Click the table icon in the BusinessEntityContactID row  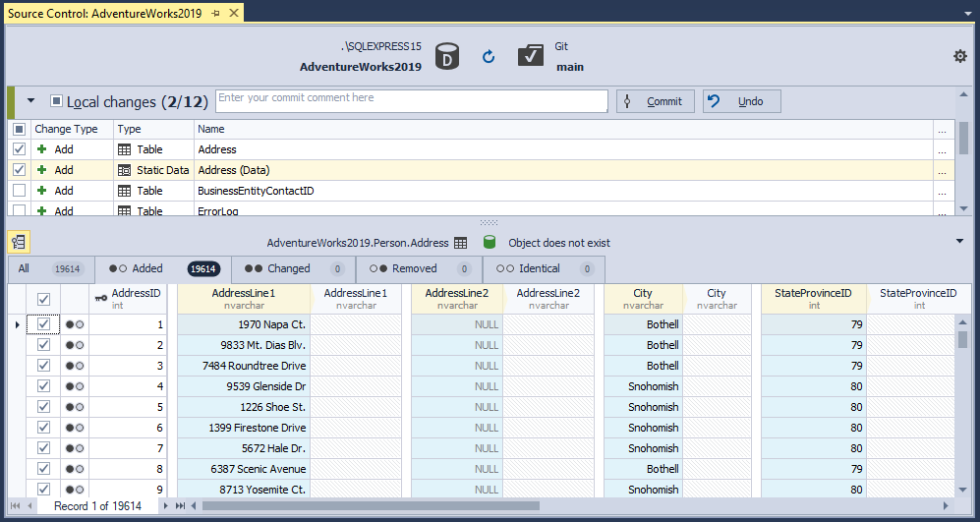[125, 191]
